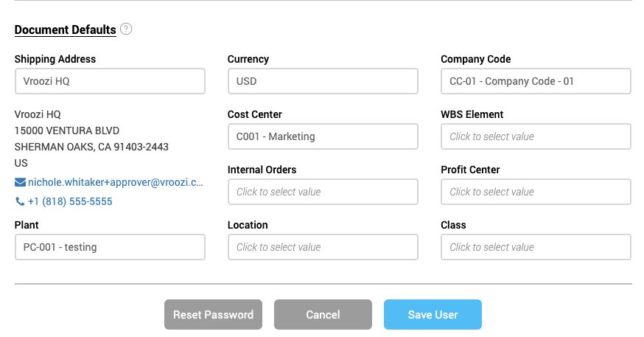This screenshot has height=337, width=644.
Task: Open the Company Code CC-01 selector
Action: point(536,81)
